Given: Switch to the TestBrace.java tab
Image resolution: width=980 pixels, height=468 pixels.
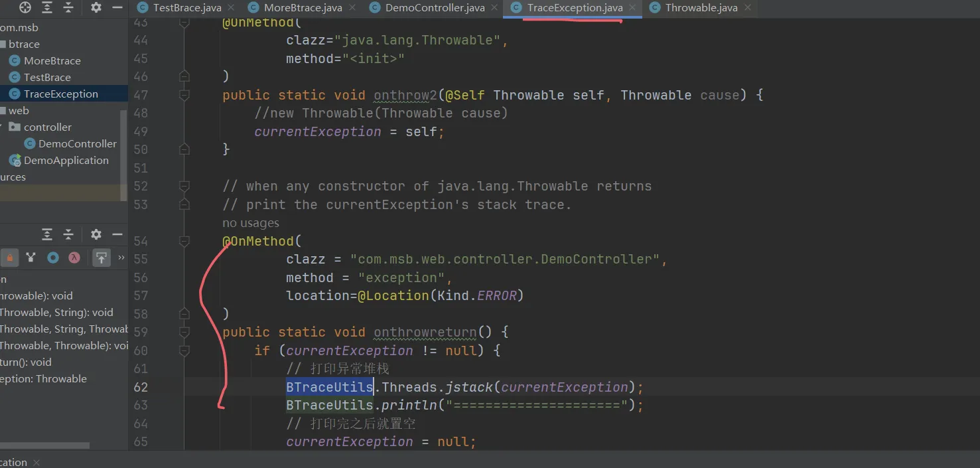Looking at the screenshot, I should point(186,8).
